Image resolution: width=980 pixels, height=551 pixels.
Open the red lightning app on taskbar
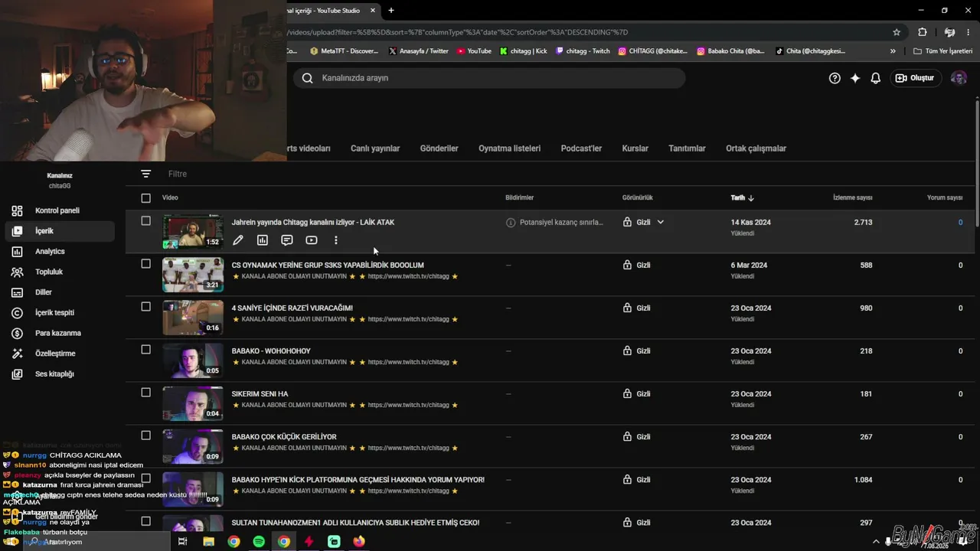[x=309, y=542]
